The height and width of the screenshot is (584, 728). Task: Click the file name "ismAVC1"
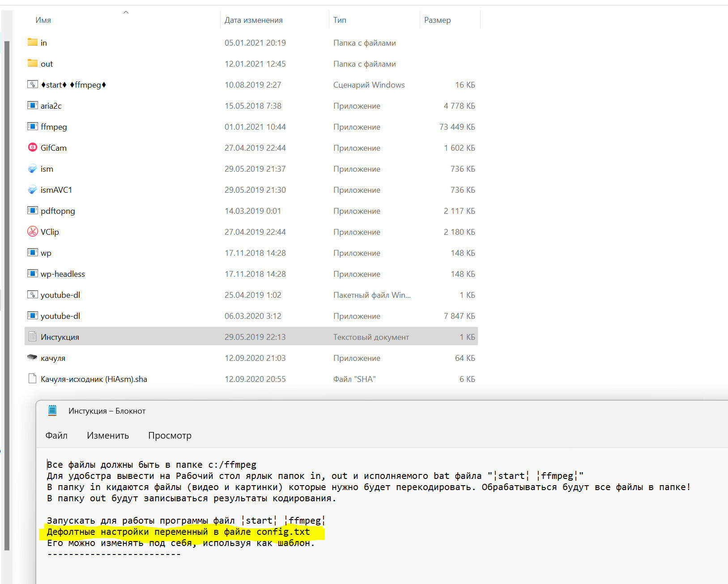point(56,190)
